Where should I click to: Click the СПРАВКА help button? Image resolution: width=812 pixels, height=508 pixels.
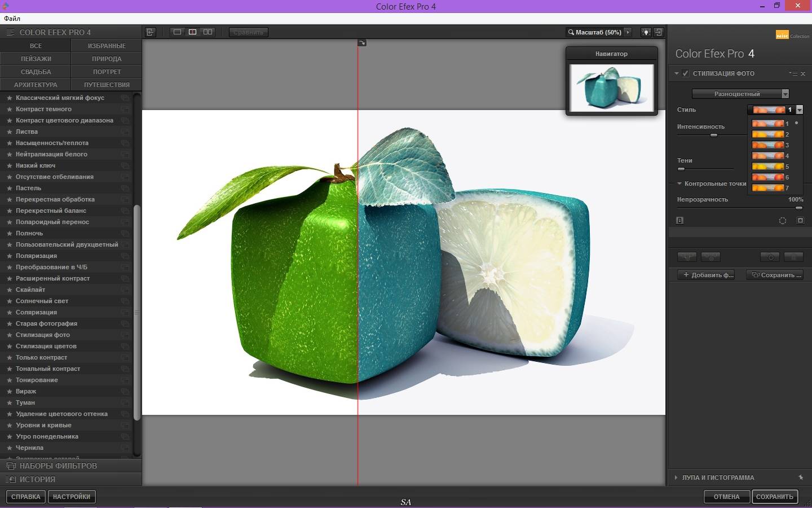pyautogui.click(x=26, y=497)
